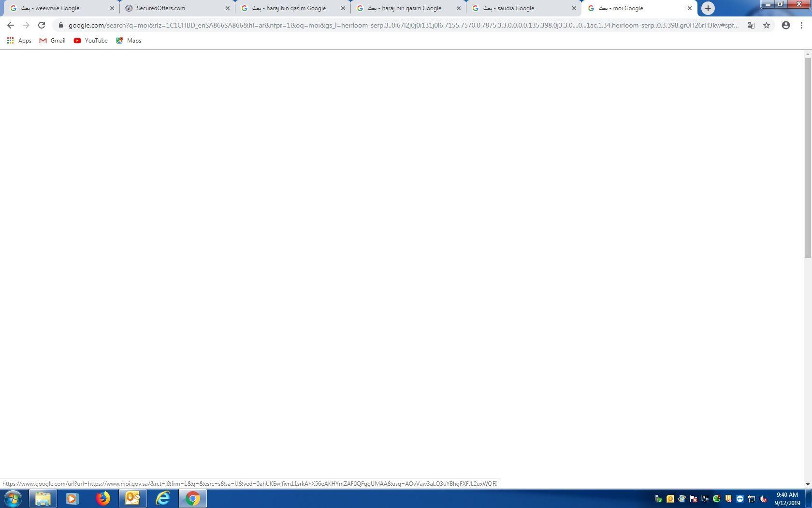Open the Translate this page icon
The image size is (812, 508).
pos(751,25)
